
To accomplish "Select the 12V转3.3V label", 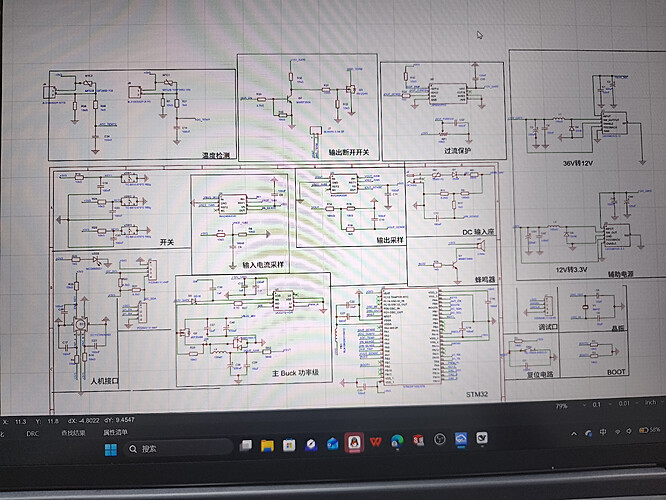I will click(571, 270).
